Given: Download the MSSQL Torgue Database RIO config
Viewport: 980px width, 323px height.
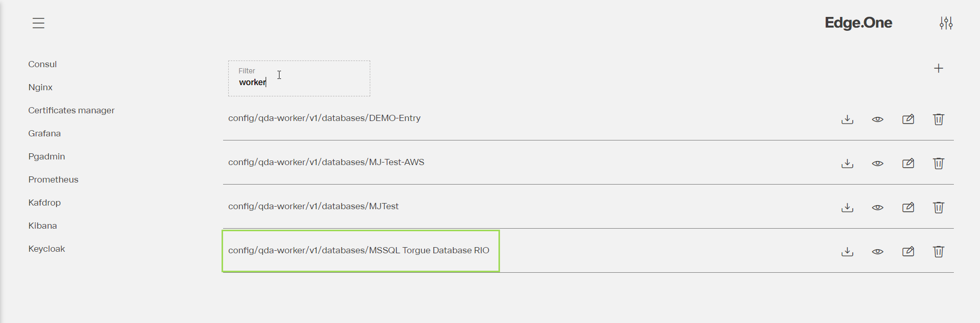Looking at the screenshot, I should pos(847,252).
